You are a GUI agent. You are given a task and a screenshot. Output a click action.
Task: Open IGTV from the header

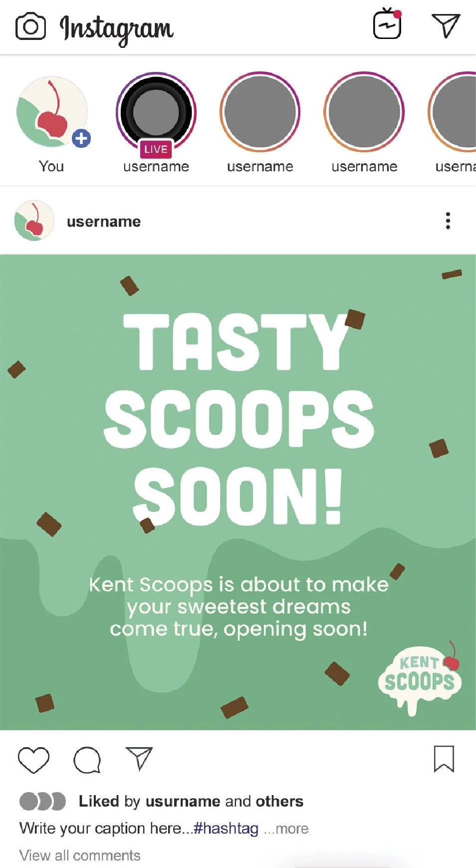(x=388, y=23)
